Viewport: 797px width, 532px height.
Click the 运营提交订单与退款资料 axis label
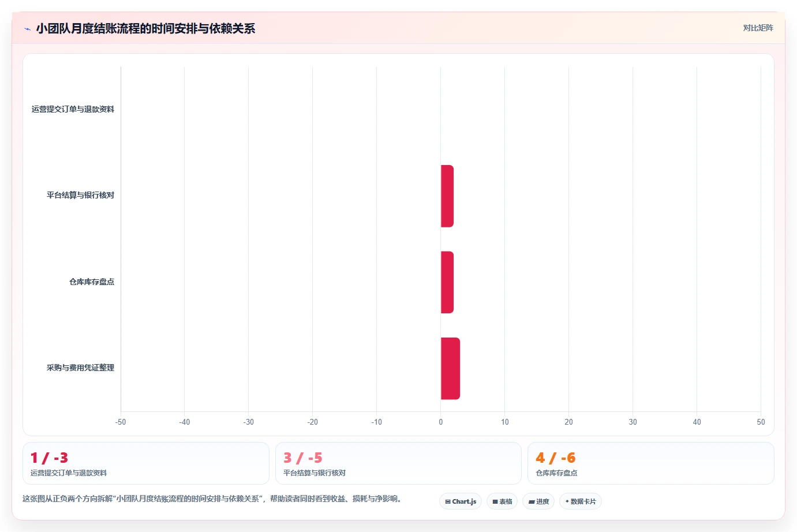[73, 109]
